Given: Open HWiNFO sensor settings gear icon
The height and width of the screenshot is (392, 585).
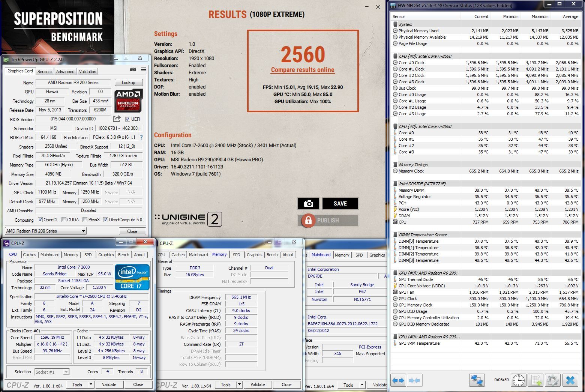Looking at the screenshot, I should point(553,380).
